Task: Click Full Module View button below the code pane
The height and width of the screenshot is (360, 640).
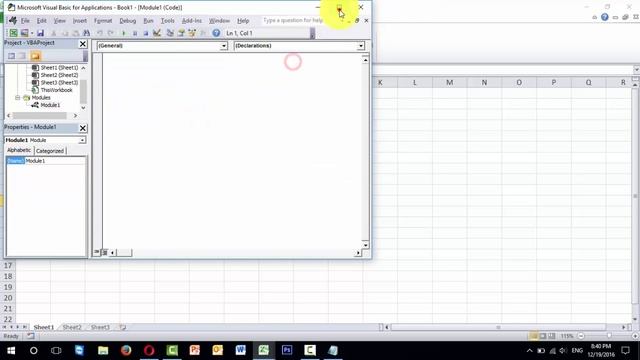Action: pos(104,252)
